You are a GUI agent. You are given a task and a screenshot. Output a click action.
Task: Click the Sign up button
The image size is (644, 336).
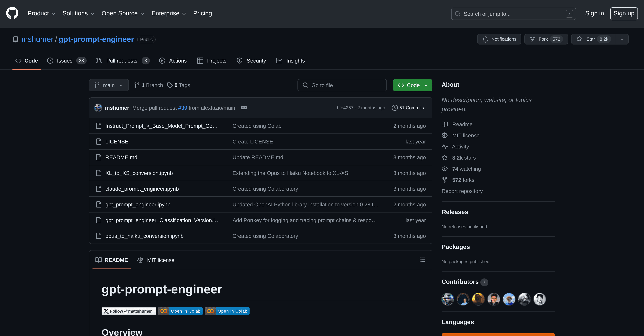click(x=623, y=13)
